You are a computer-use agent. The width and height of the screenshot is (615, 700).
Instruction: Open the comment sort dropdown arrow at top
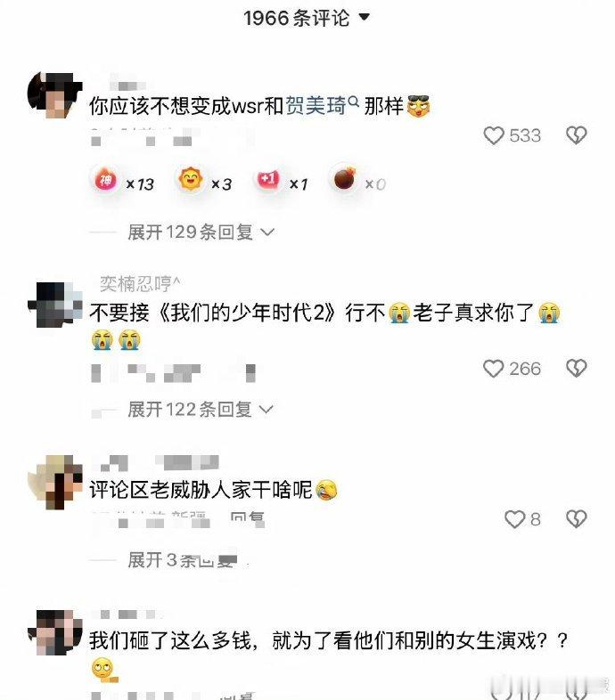point(365,18)
